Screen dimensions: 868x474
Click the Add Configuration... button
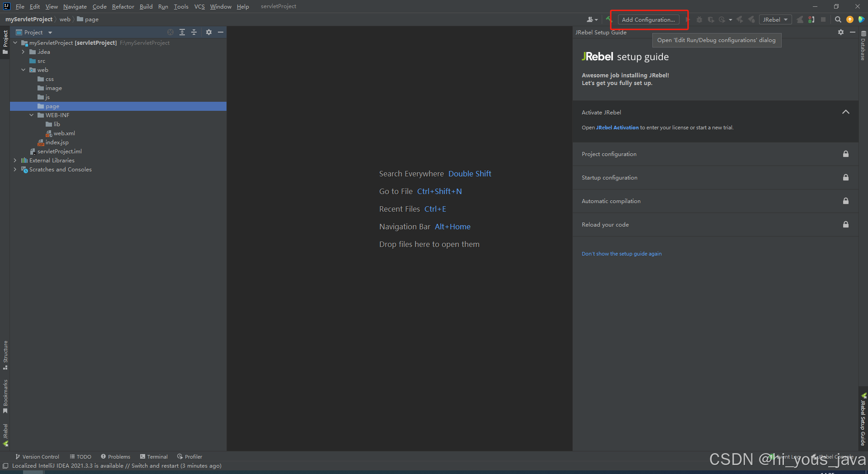pos(648,19)
